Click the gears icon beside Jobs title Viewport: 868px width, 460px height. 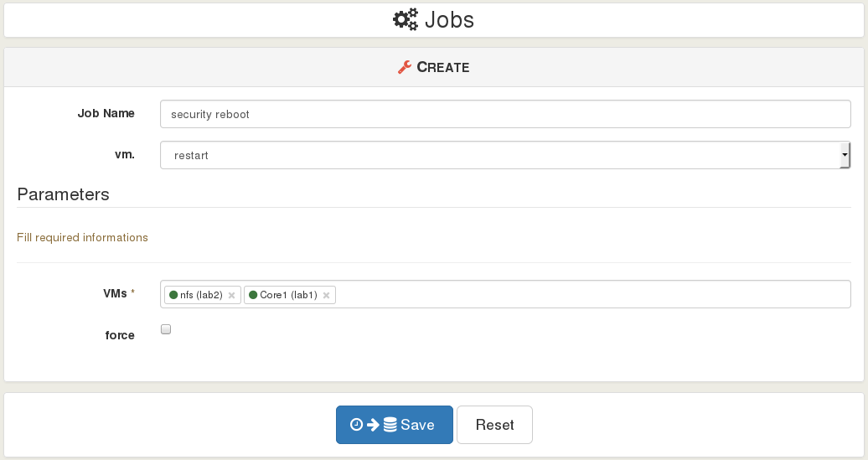pyautogui.click(x=406, y=20)
